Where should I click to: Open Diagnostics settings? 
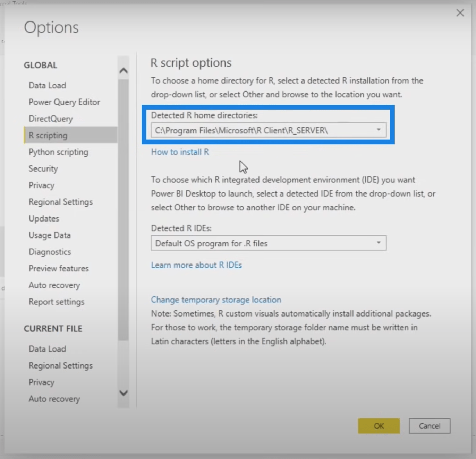click(x=50, y=252)
